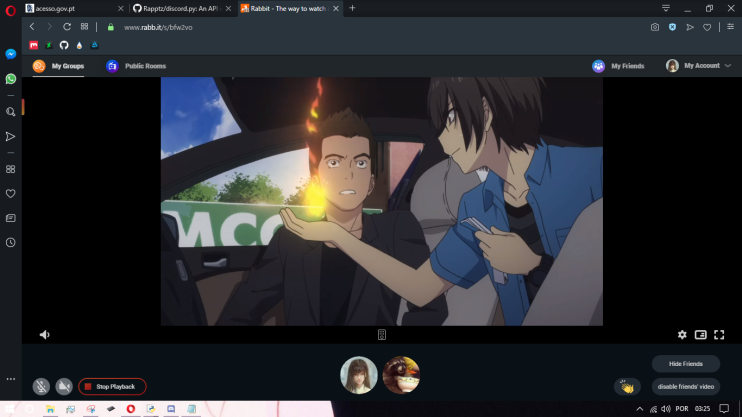
Task: Open Speed Dial start page grid icon
Action: tap(84, 27)
